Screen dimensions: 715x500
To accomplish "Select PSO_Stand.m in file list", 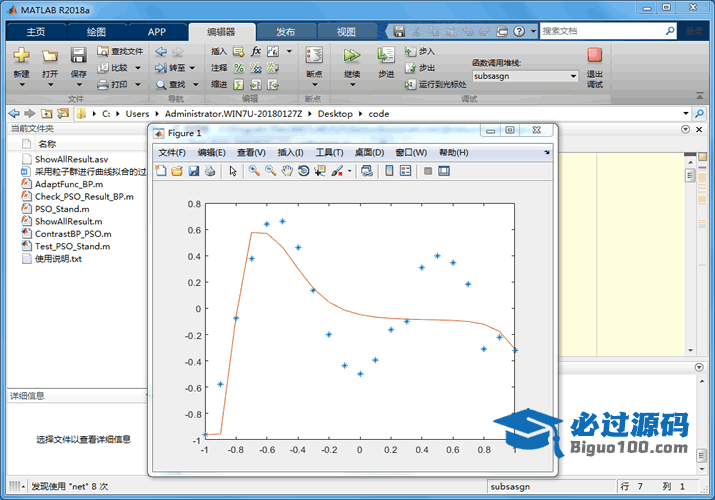I will coord(62,209).
